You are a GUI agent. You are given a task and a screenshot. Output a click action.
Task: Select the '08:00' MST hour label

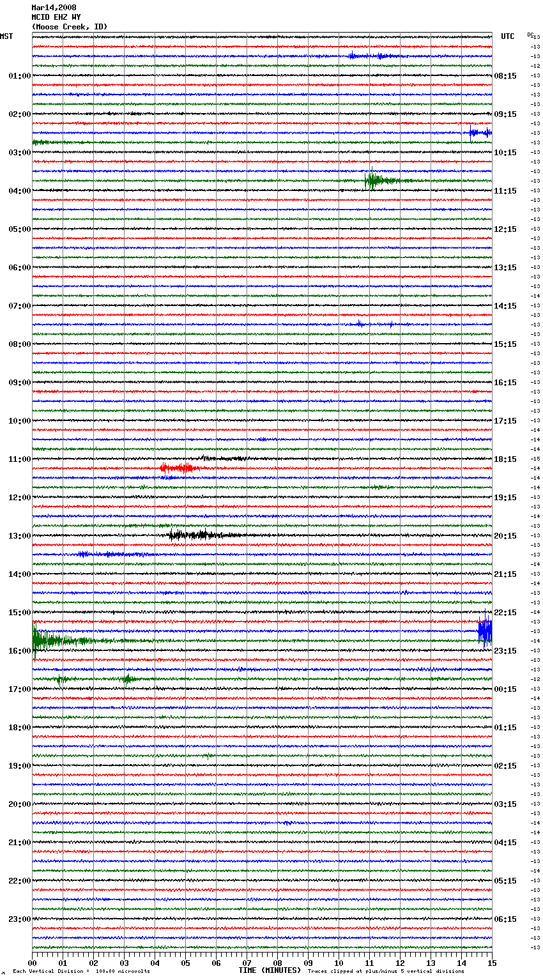click(20, 344)
